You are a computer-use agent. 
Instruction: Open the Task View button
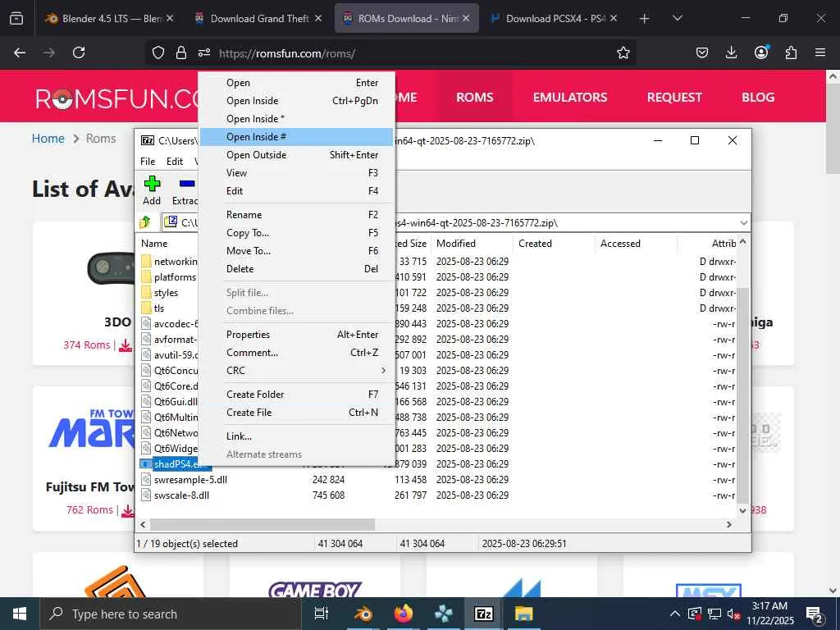click(x=322, y=614)
